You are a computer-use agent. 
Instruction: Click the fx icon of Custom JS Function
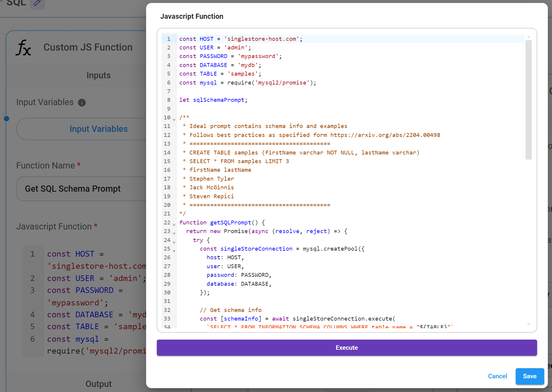(x=24, y=48)
